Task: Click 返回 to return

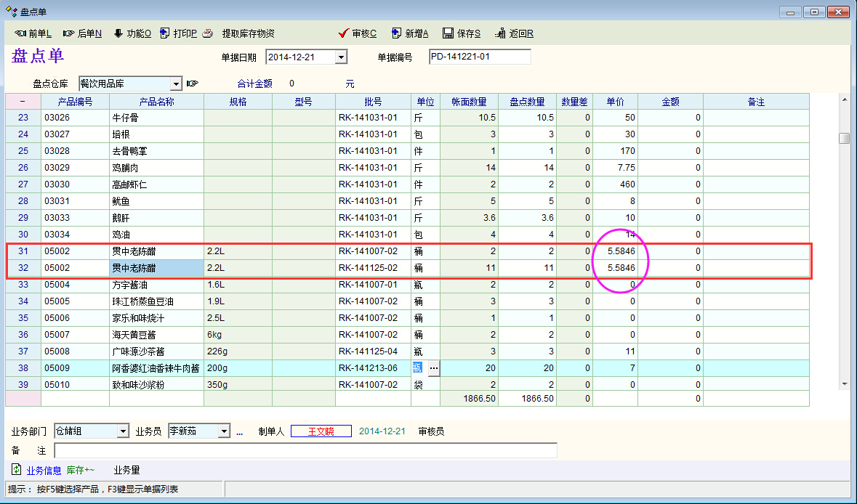Action: tap(514, 33)
